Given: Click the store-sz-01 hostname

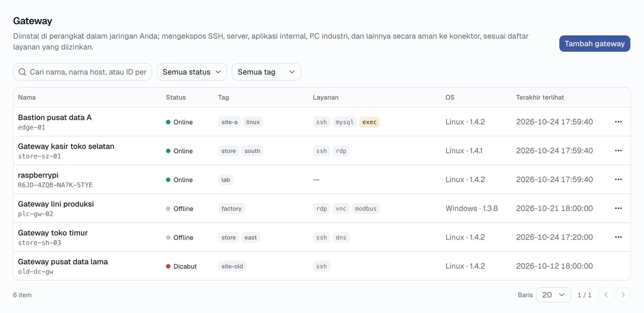Looking at the screenshot, I should [x=39, y=156].
